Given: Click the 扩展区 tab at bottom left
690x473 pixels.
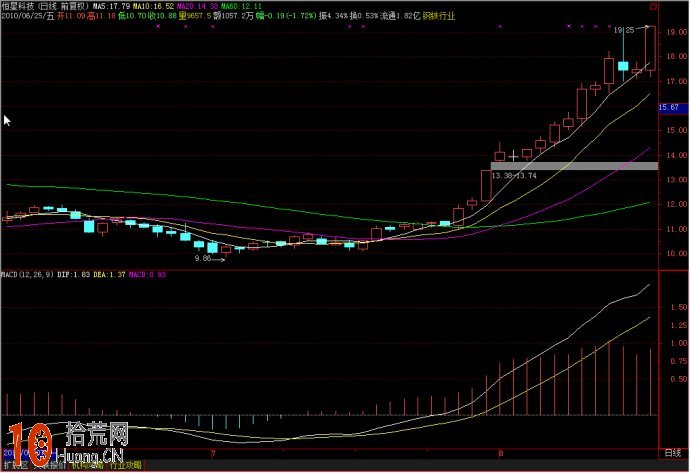Looking at the screenshot, I should click(14, 466).
